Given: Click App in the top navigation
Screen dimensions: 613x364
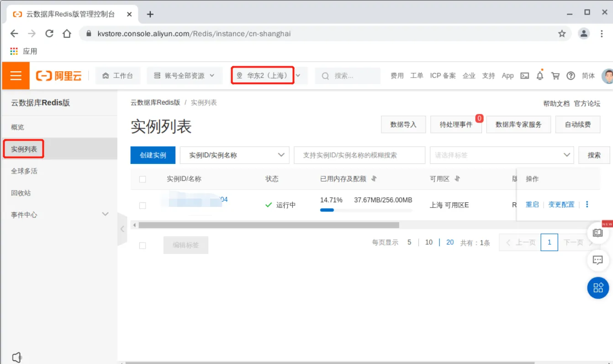Looking at the screenshot, I should (508, 76).
